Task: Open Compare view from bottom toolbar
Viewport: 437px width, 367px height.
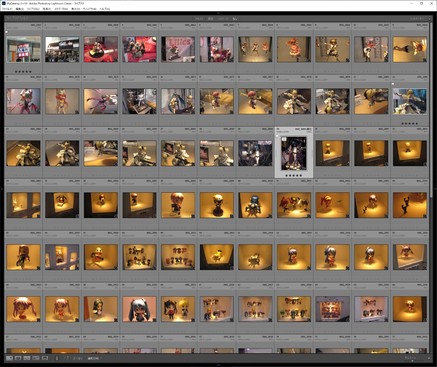Action: pos(27,358)
